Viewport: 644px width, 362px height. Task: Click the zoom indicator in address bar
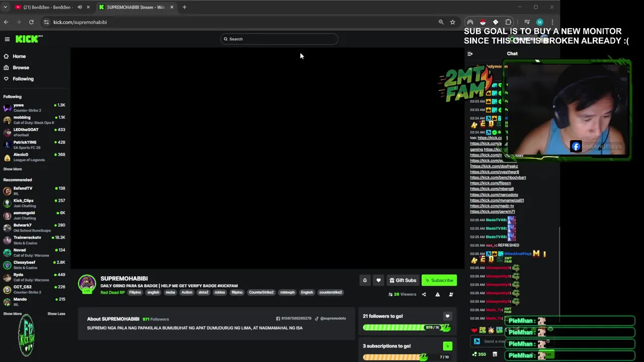click(x=441, y=22)
